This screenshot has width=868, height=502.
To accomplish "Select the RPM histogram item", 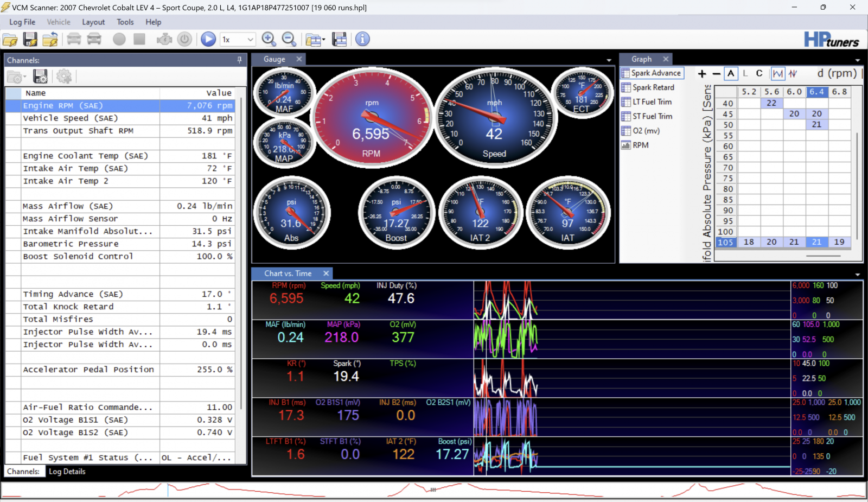I will coord(635,145).
